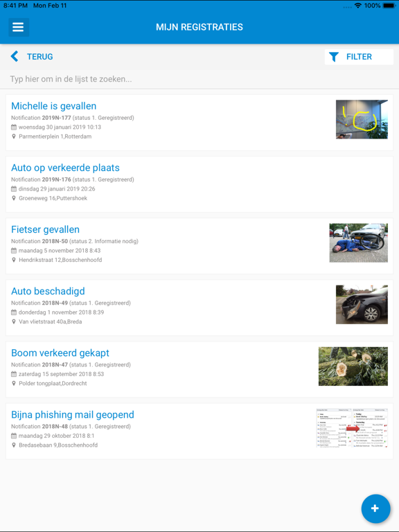Screen dimensions: 399x532
Task: Click address 'Van vlietstraat 40a,Breda'
Action: click(x=51, y=321)
